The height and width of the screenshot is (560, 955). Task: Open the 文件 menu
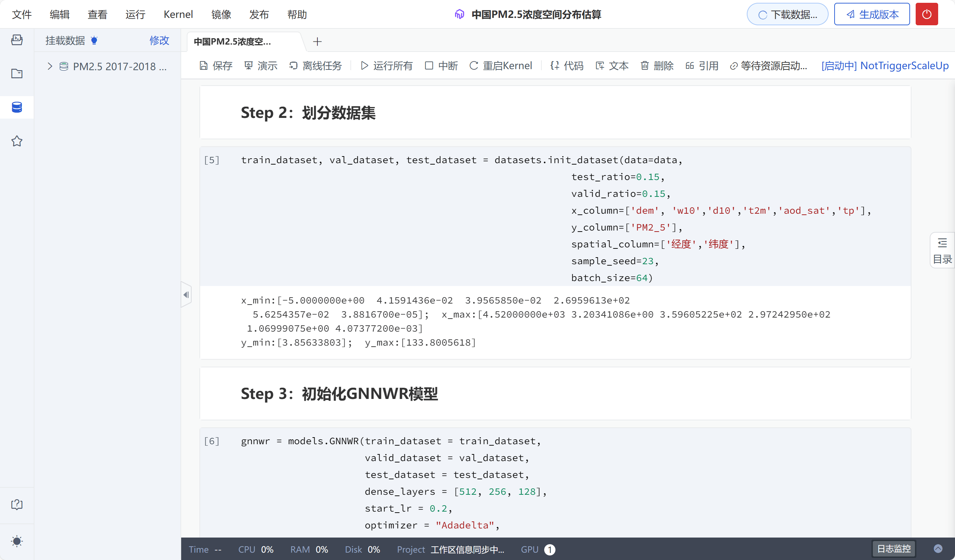pos(22,14)
